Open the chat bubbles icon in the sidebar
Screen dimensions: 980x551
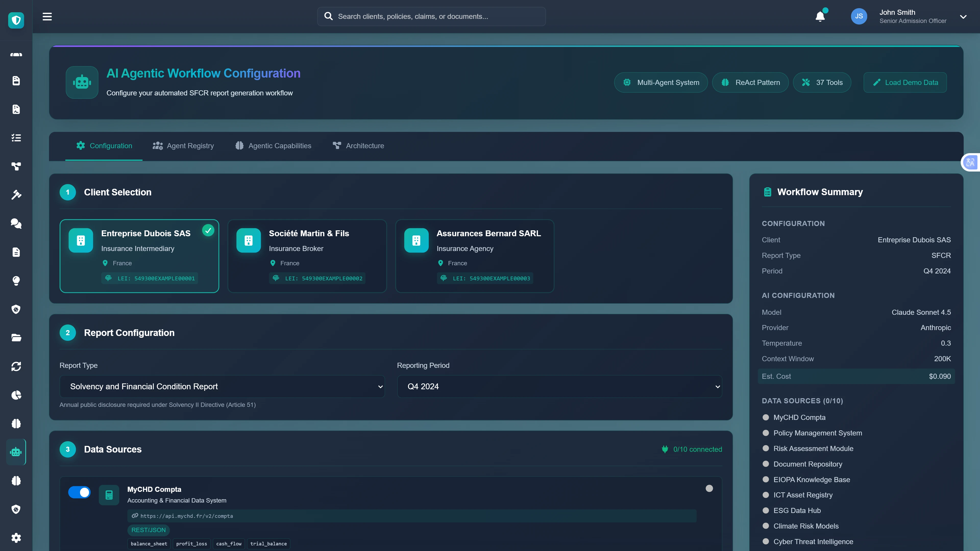(16, 224)
